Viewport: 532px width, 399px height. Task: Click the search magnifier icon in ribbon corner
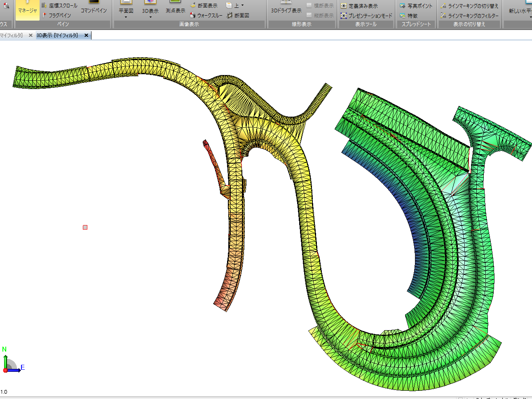pyautogui.click(x=6, y=5)
